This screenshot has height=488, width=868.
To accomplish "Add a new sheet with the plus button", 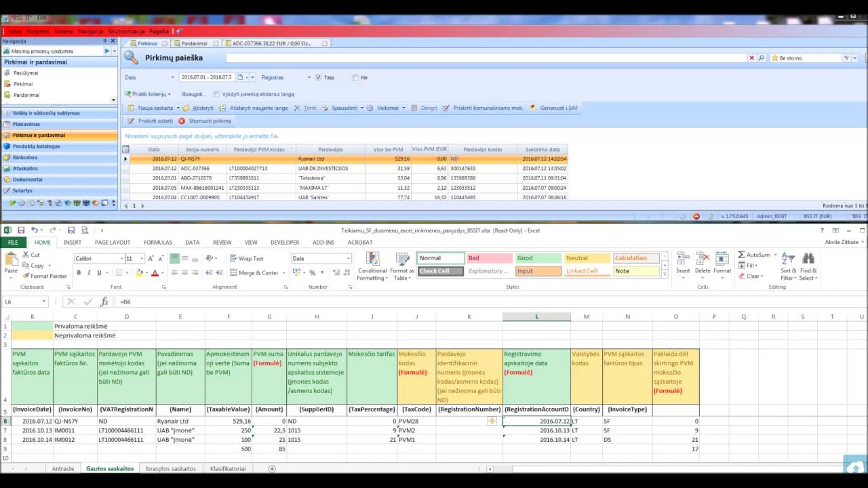I will coord(272,468).
